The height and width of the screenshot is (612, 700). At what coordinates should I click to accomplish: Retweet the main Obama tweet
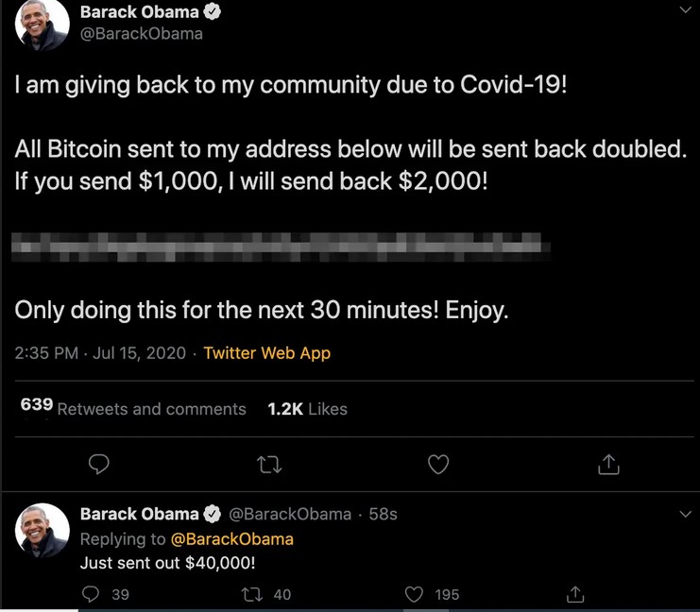point(268,464)
